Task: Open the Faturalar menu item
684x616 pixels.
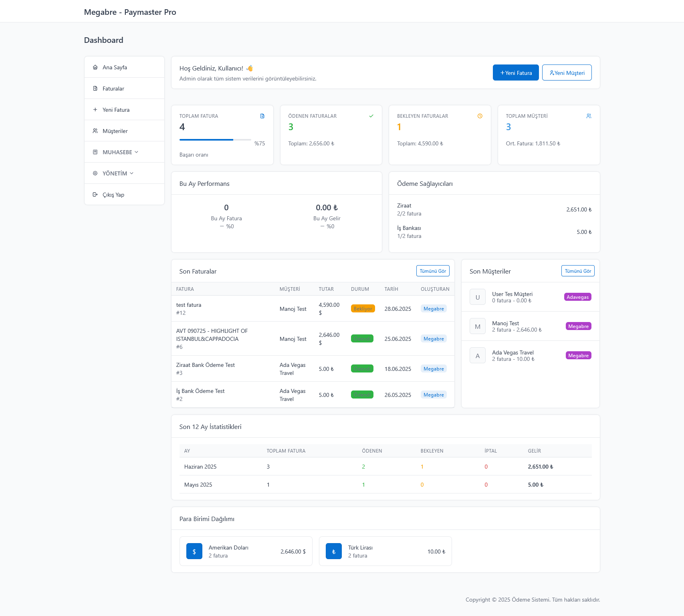Action: click(113, 89)
